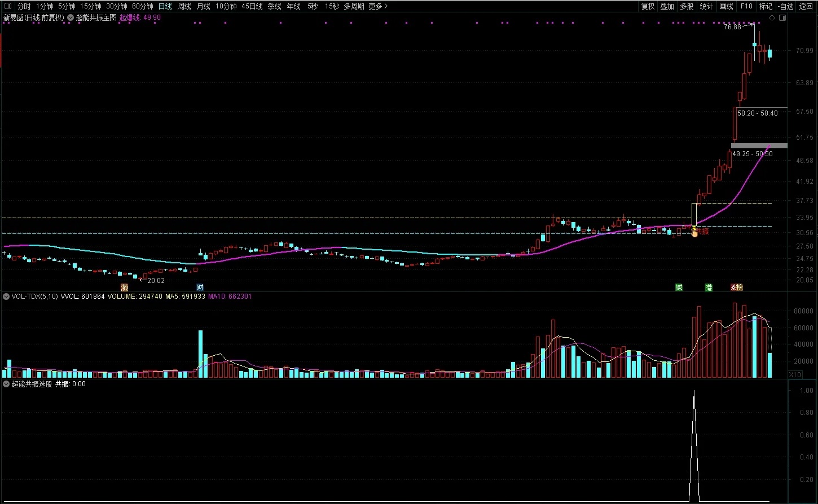Open the 画线 drawing tools
Image resolution: width=818 pixels, height=504 pixels.
pos(727,6)
